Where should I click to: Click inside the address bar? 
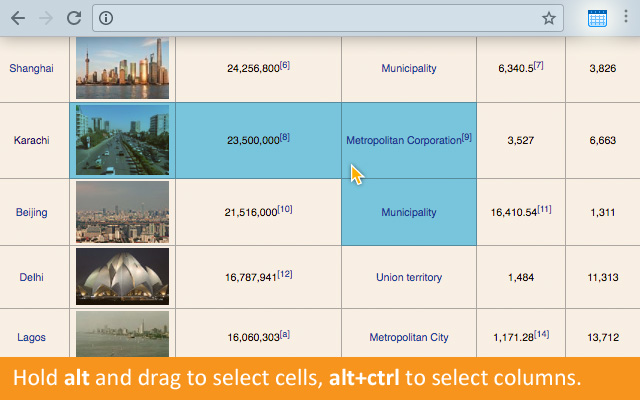pyautogui.click(x=320, y=18)
